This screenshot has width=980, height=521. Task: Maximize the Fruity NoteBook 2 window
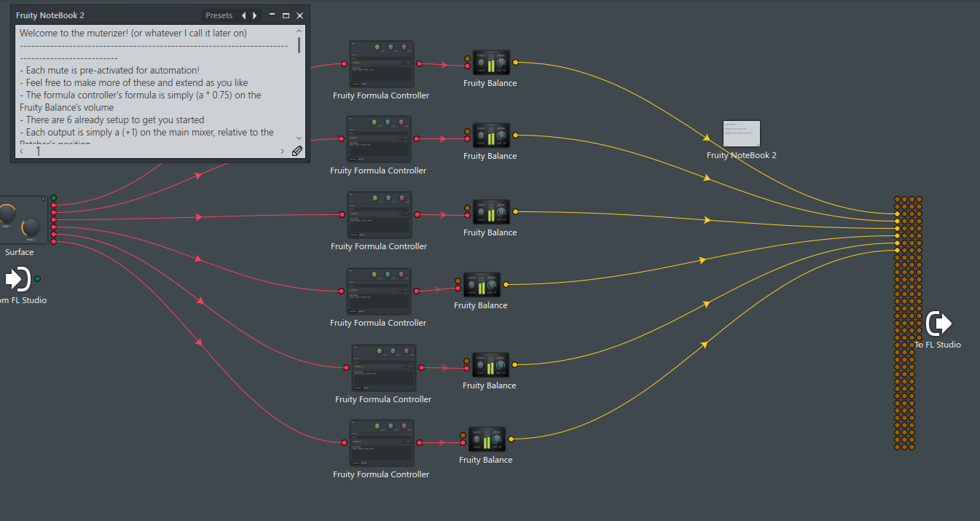click(x=286, y=15)
